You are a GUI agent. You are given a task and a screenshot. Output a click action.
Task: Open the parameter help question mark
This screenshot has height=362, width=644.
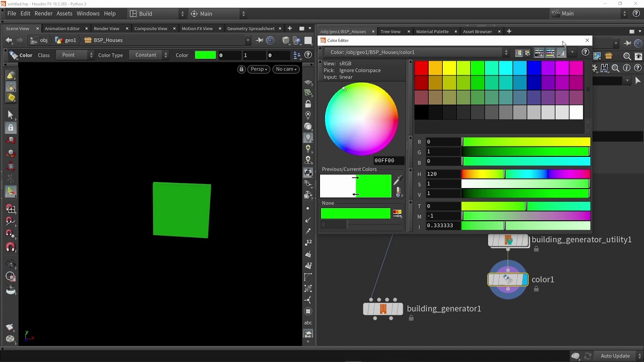(638, 68)
